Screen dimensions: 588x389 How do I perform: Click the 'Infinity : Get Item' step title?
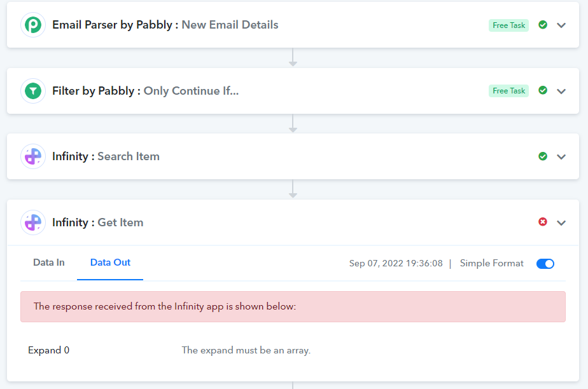click(x=97, y=222)
